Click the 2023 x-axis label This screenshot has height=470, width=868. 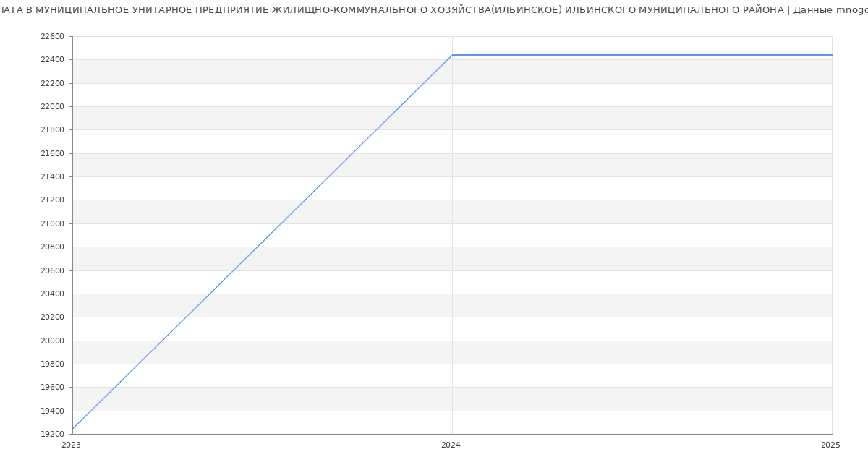71,445
